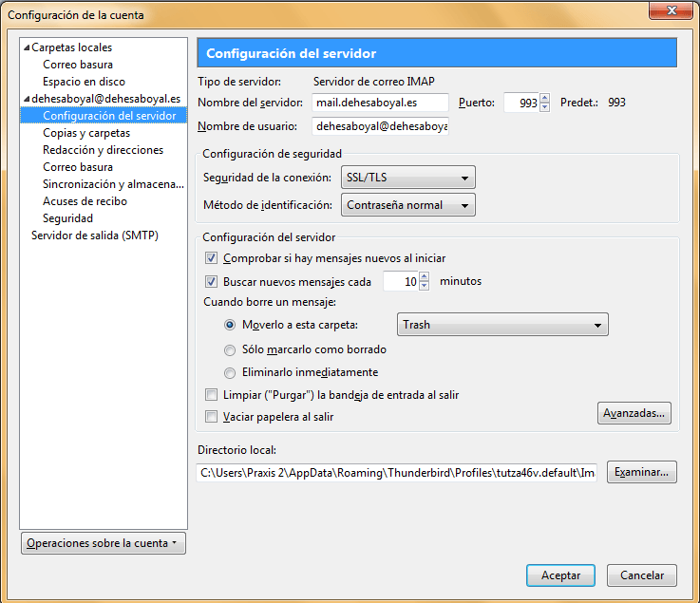Close the Configuración de la cuenta window
Screen dimensions: 700x603
671,10
